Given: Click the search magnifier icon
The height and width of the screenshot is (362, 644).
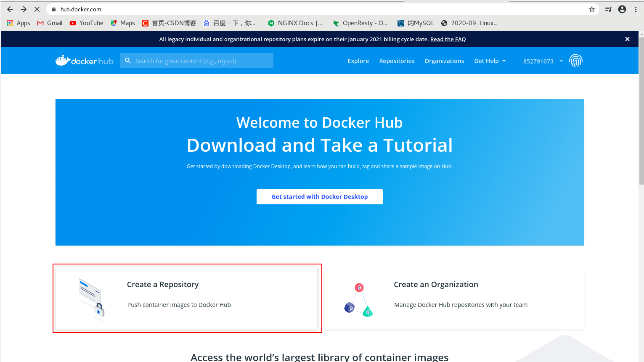Looking at the screenshot, I should (x=128, y=61).
